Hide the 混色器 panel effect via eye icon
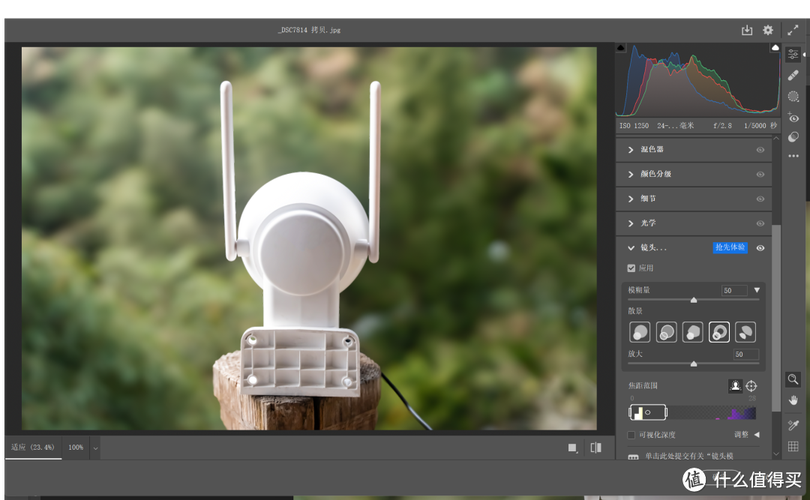Image resolution: width=810 pixels, height=500 pixels. coord(760,150)
